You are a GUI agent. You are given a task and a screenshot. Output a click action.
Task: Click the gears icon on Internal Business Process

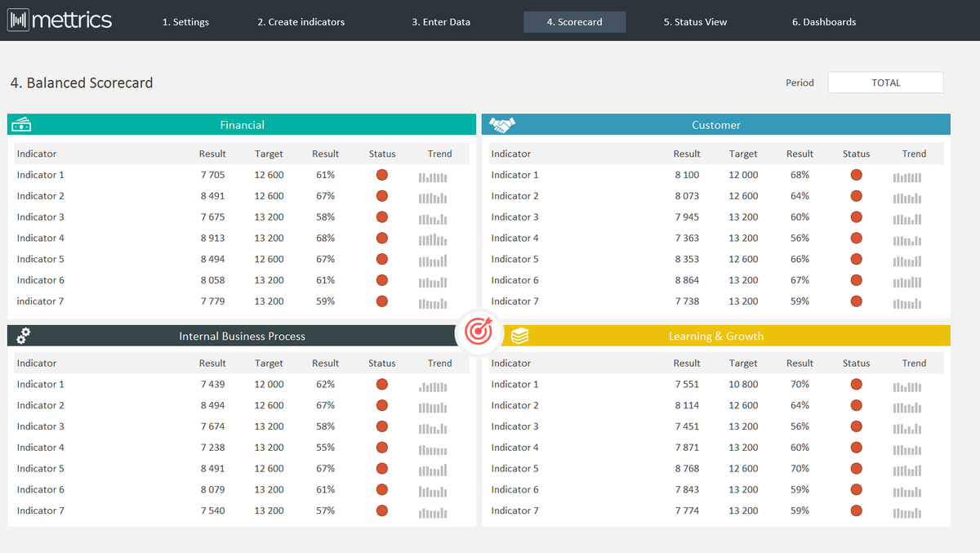pyautogui.click(x=22, y=335)
